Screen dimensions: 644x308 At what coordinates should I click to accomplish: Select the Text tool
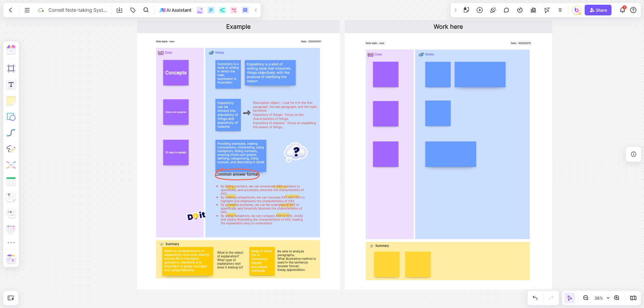[11, 84]
